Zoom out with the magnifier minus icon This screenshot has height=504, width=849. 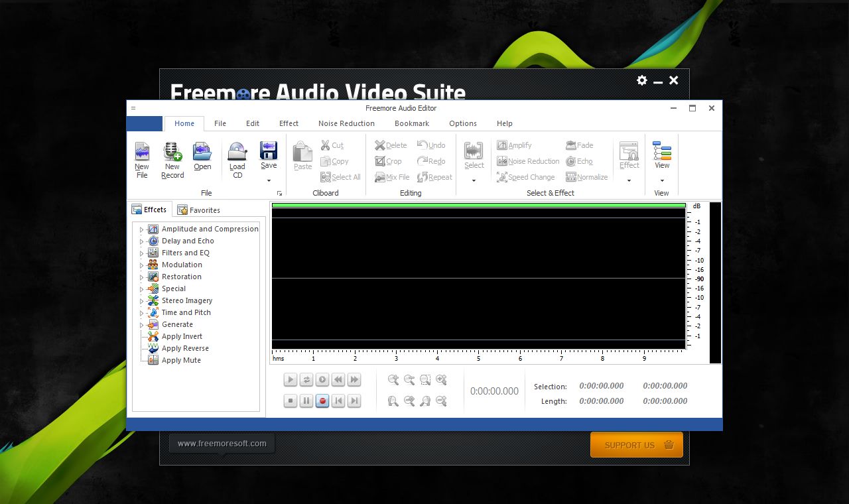click(x=409, y=380)
